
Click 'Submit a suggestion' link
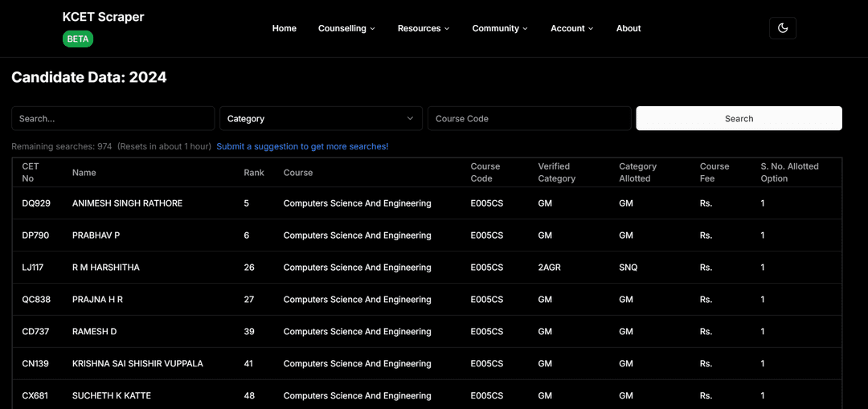click(302, 146)
